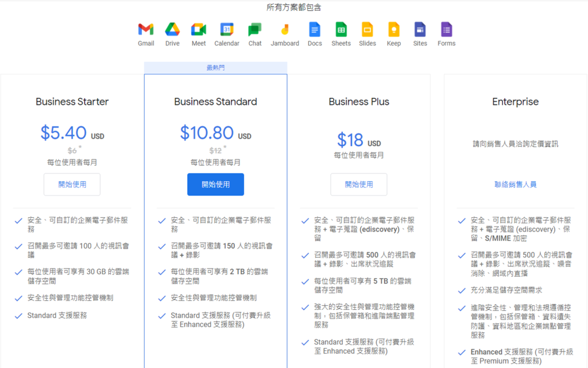
Task: Click the Enterprise S/MIME 加密 email feature
Action: [x=521, y=229]
